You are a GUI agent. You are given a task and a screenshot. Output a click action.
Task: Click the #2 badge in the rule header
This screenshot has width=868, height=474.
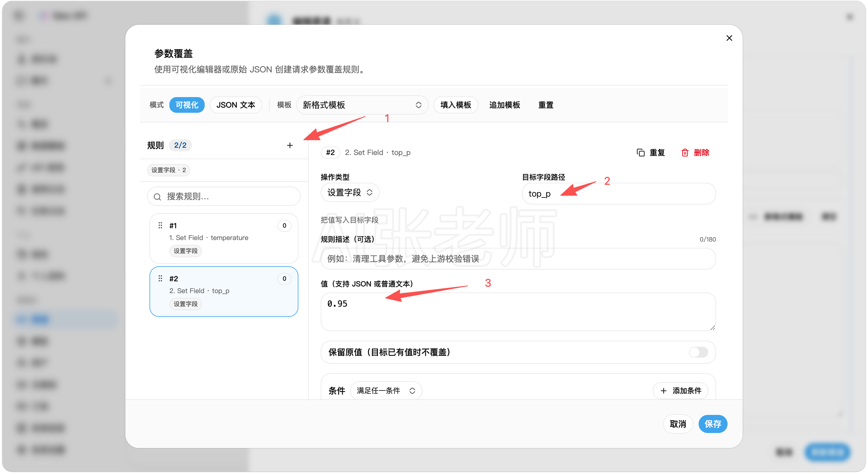(x=330, y=152)
